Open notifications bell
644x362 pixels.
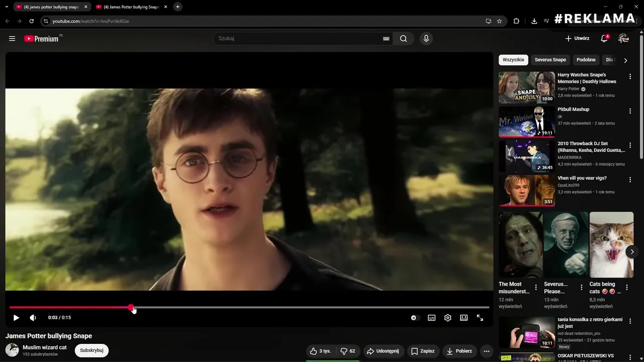pos(605,38)
